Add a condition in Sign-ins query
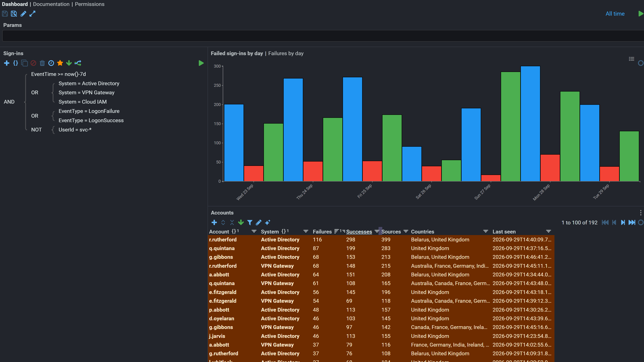Image resolution: width=644 pixels, height=362 pixels. click(7, 63)
